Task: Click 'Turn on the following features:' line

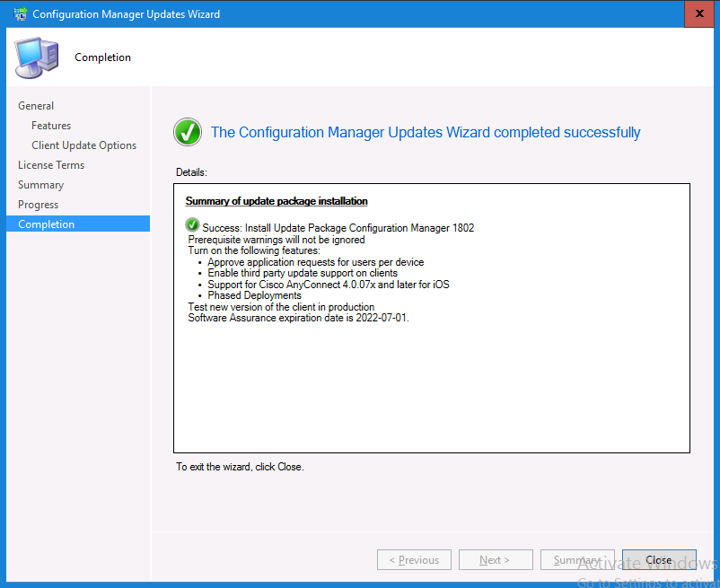Action: point(254,250)
